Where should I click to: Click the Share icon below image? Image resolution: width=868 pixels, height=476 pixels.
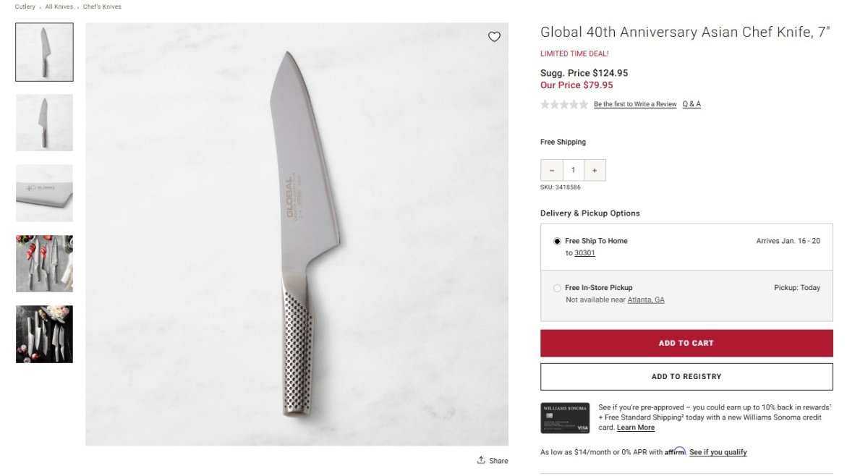(481, 460)
